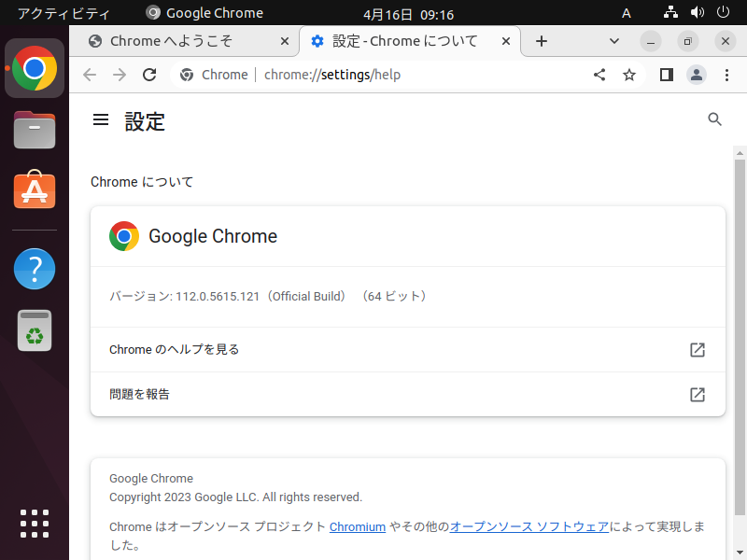747x560 pixels.
Task: Open the Trash from the dock
Action: point(35,330)
